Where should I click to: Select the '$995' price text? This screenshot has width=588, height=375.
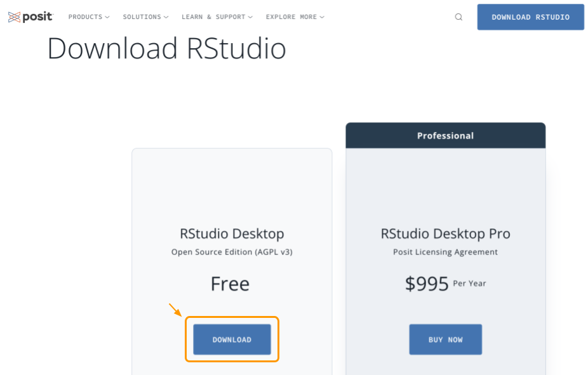427,284
